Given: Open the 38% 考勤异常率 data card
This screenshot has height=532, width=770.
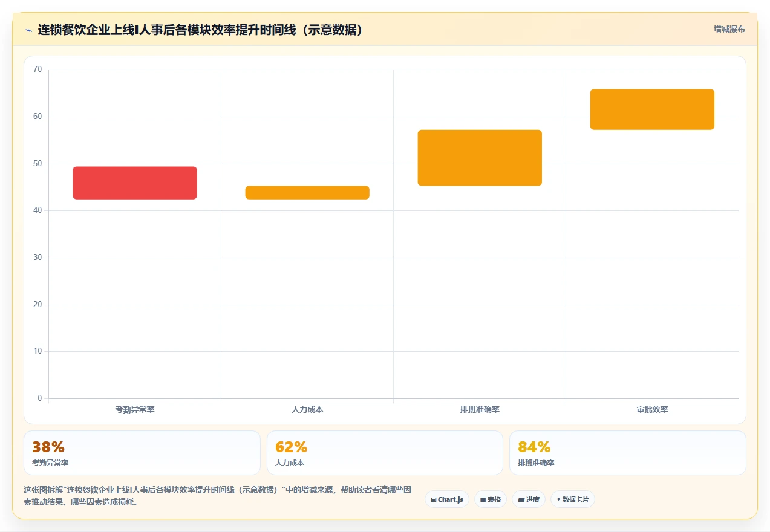Looking at the screenshot, I should tap(142, 453).
